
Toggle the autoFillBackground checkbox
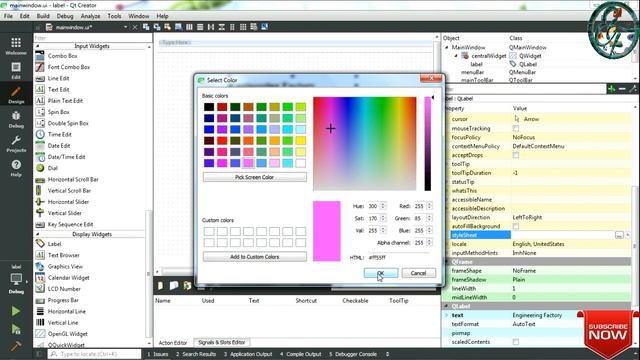pos(516,226)
